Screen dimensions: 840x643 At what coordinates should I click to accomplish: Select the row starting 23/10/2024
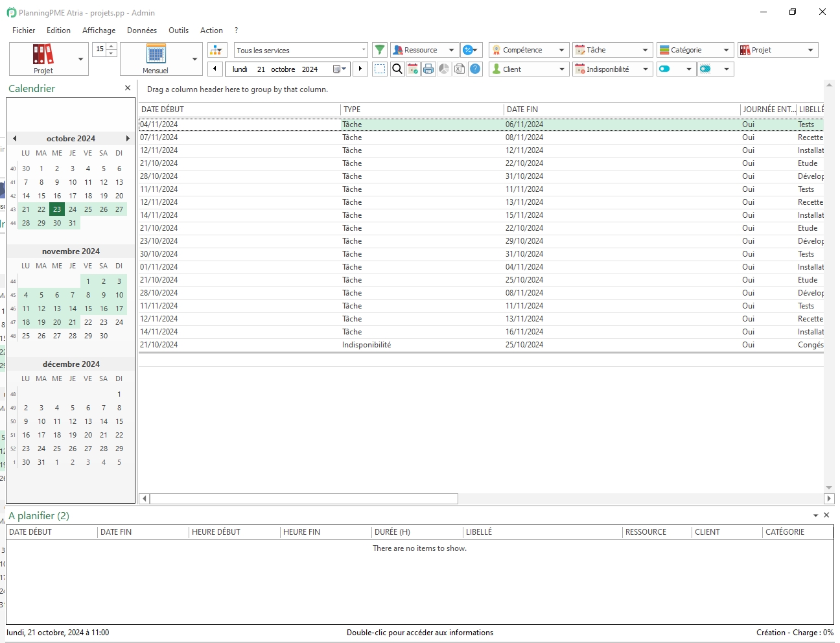point(481,241)
